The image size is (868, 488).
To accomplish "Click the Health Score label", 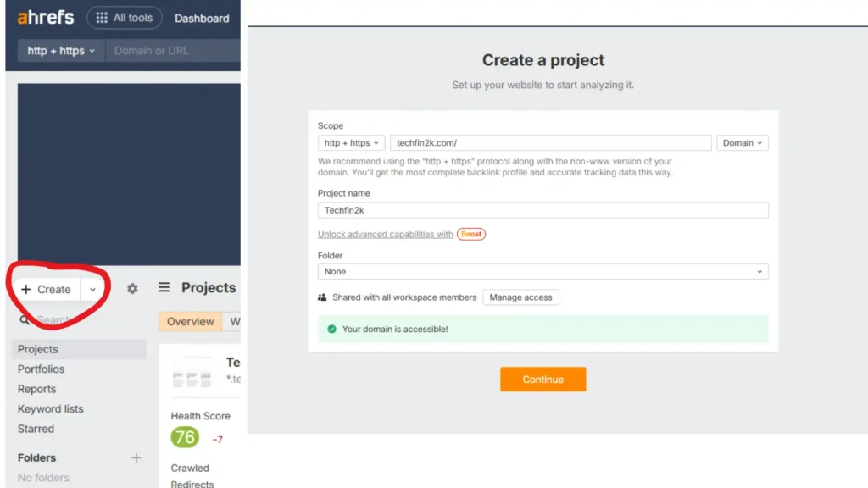I will click(x=200, y=416).
